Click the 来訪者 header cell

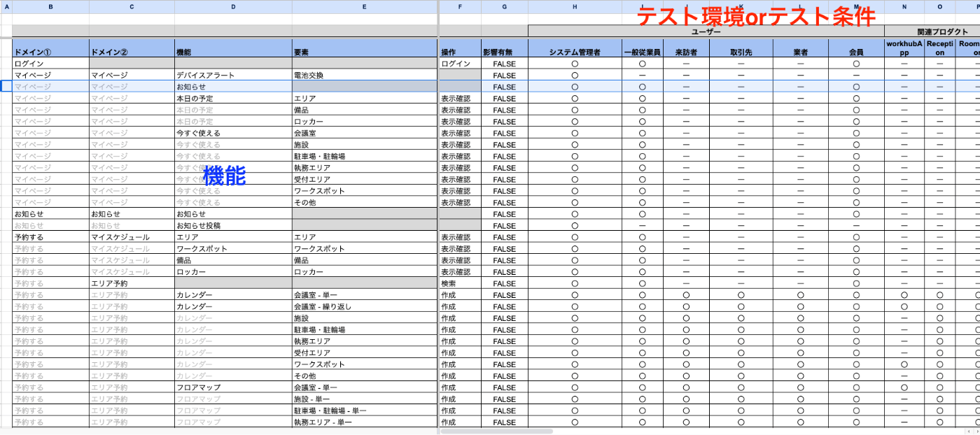(x=686, y=48)
